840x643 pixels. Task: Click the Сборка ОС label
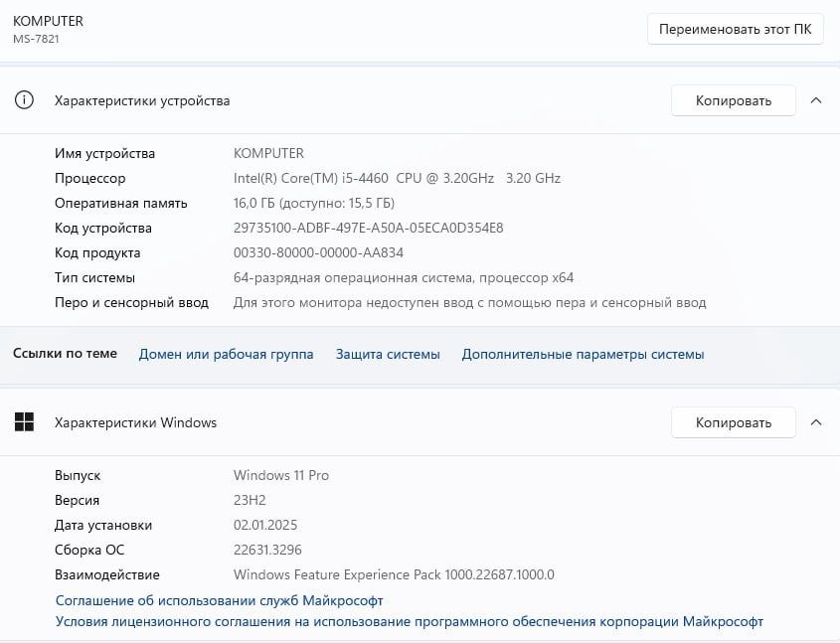point(89,550)
